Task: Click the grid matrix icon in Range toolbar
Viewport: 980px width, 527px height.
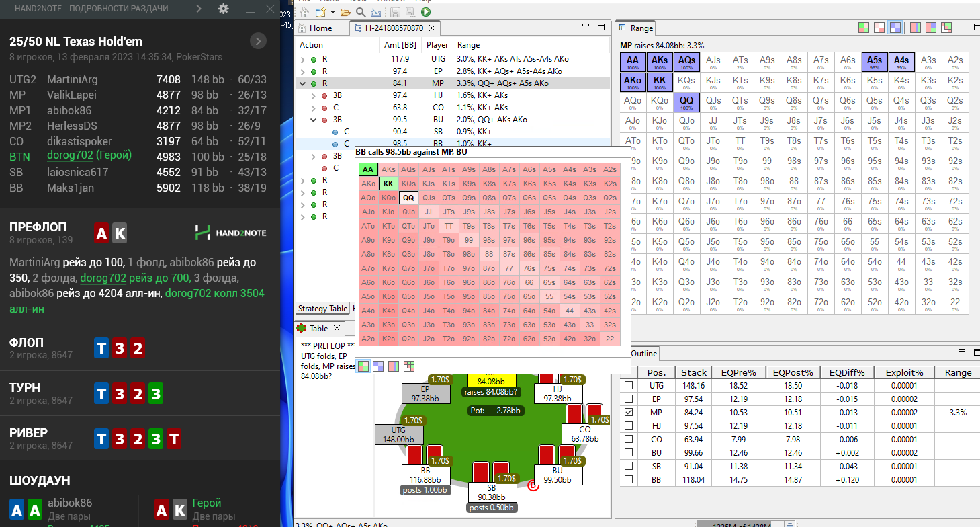Action: tap(946, 28)
